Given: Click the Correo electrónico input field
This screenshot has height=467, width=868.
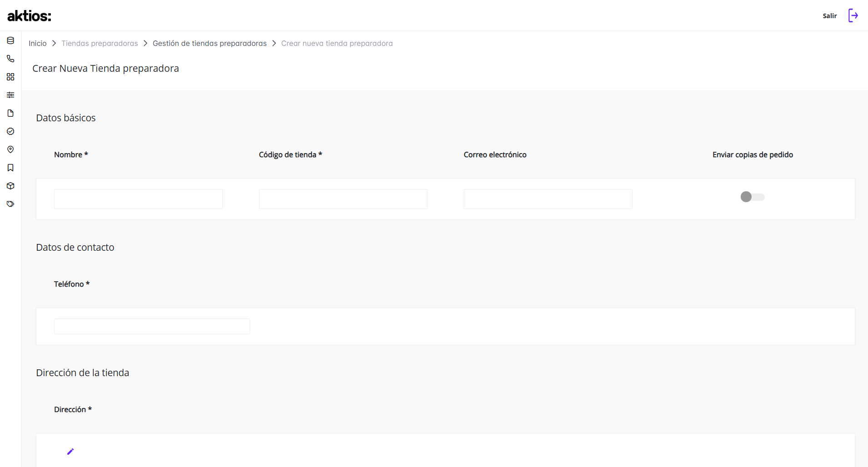Looking at the screenshot, I should click(548, 199).
